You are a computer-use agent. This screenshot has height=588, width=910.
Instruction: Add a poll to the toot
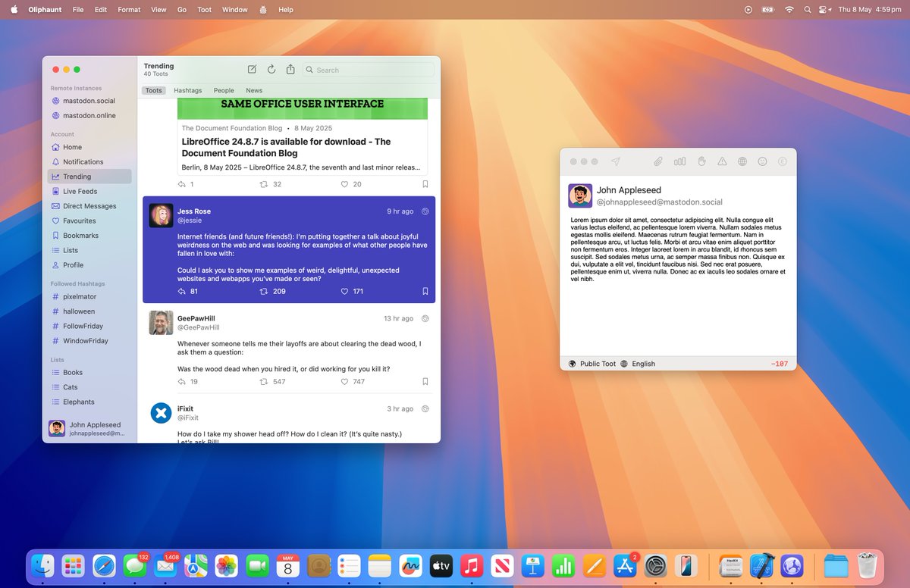click(x=679, y=161)
